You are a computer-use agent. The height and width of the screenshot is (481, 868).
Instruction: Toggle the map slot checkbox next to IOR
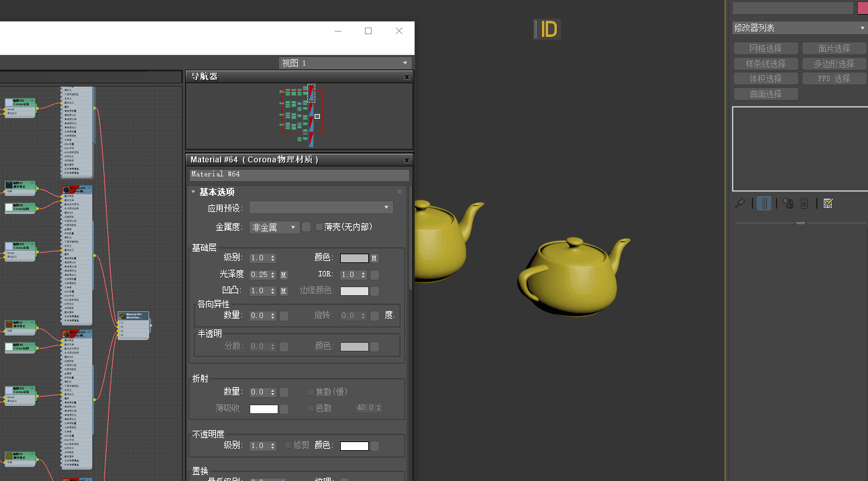(375, 275)
